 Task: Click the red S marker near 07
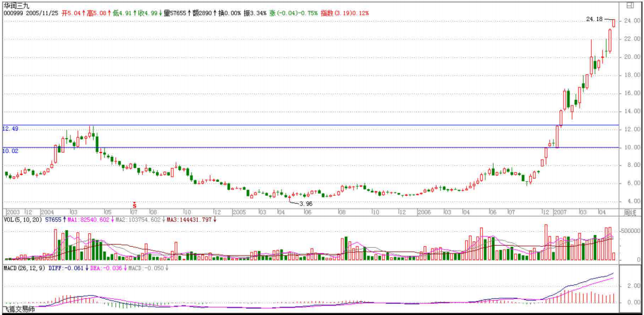(x=134, y=204)
